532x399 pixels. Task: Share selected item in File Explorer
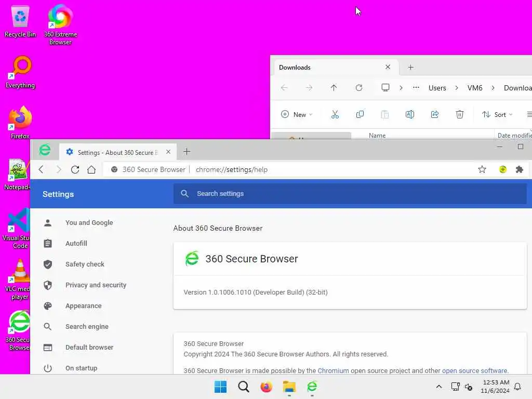(x=435, y=114)
